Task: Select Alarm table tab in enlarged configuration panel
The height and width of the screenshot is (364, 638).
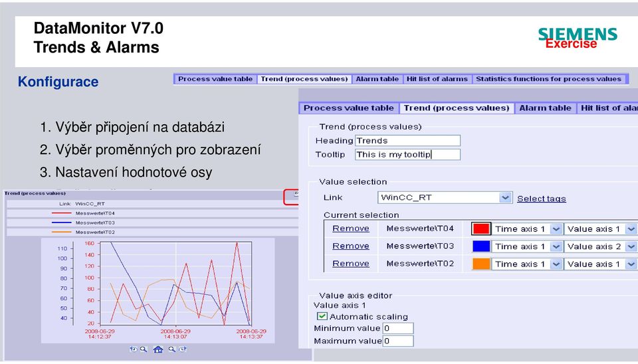Action: 545,108
